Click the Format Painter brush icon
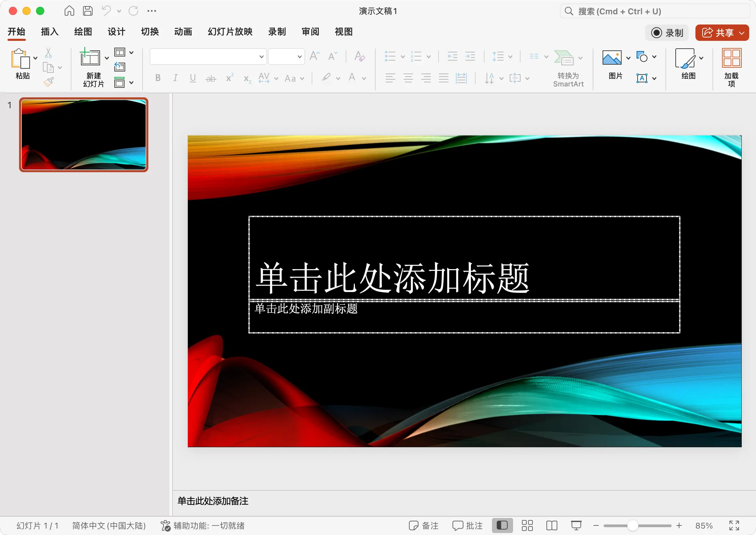The height and width of the screenshot is (535, 756). click(x=49, y=82)
